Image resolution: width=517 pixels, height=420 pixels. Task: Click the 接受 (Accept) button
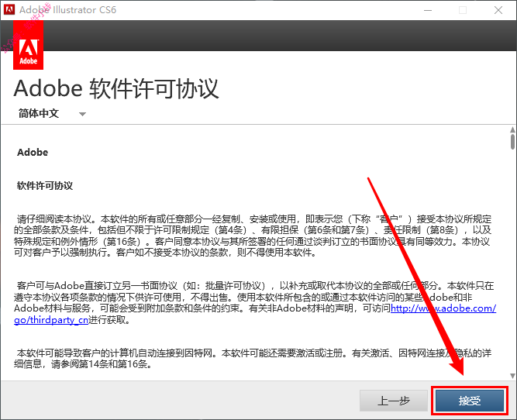coord(470,401)
